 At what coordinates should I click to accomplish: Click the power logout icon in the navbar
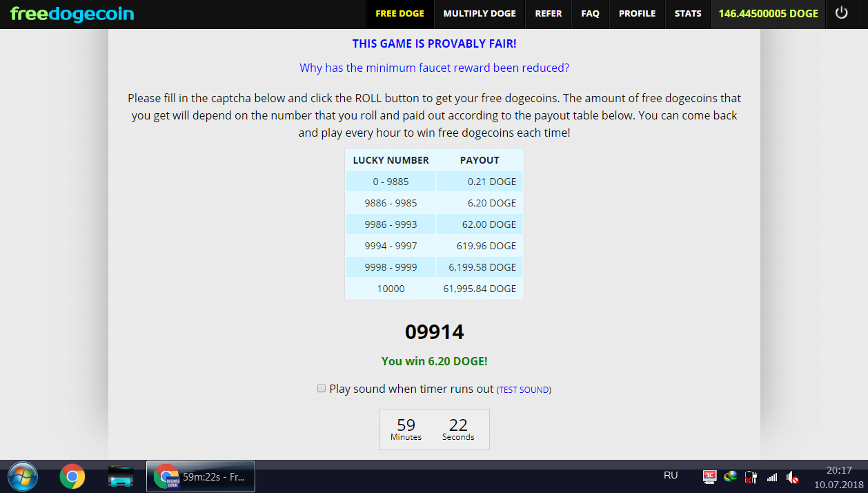(841, 13)
